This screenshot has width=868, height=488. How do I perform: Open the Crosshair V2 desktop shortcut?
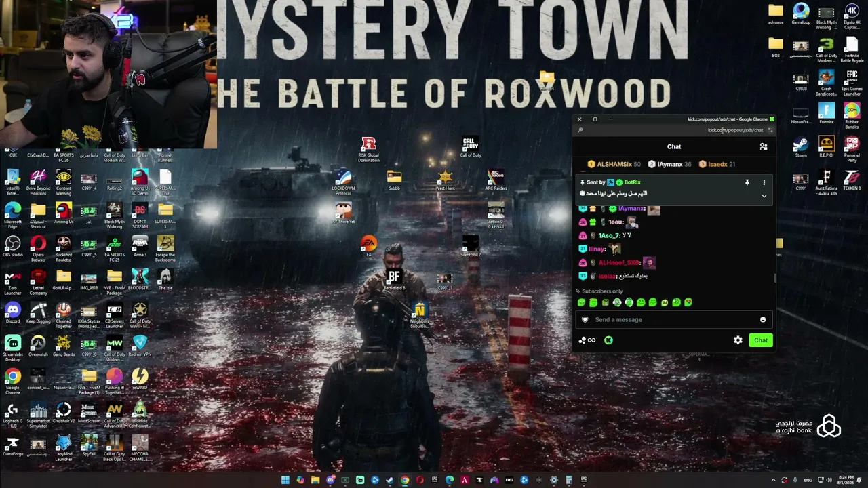pos(63,413)
